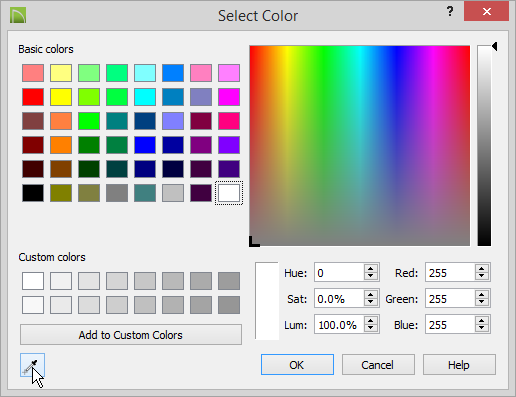516x397 pixels.
Task: Select the first white custom color slot
Action: pyautogui.click(x=33, y=281)
